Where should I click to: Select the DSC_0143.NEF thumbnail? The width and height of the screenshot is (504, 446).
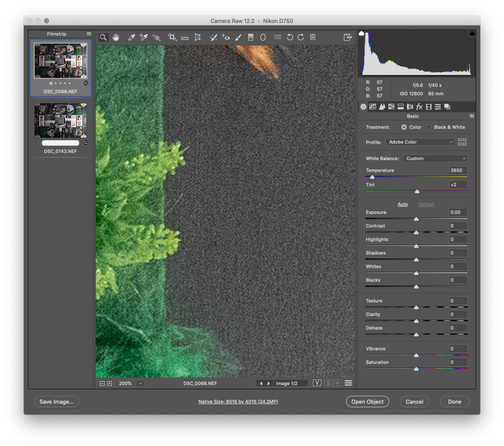[x=60, y=120]
